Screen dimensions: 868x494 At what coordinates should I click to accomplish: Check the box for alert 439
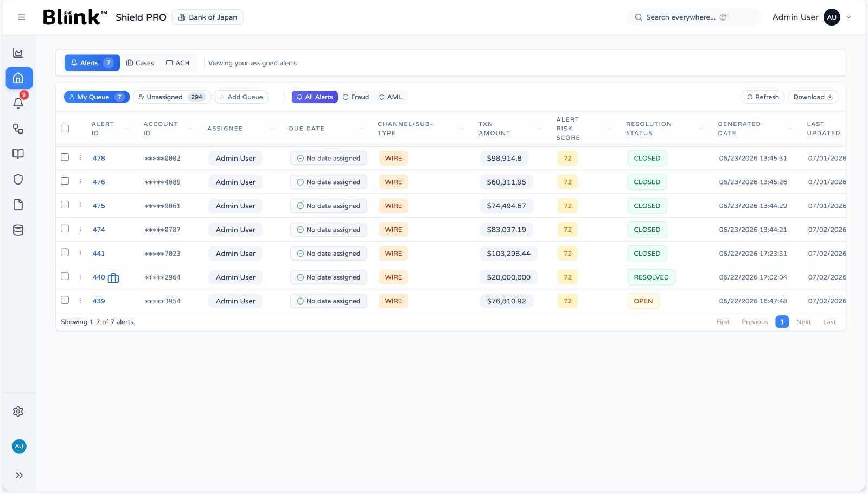[65, 300]
